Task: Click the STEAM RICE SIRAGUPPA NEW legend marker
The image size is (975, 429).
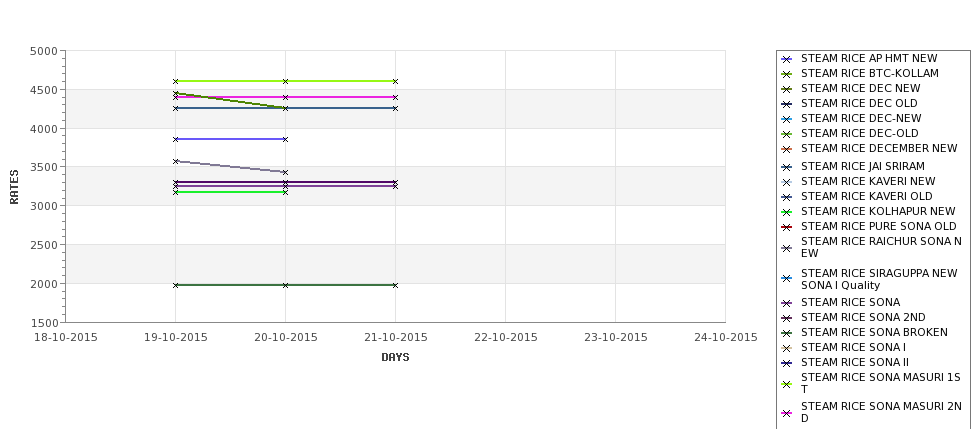Action: [787, 279]
